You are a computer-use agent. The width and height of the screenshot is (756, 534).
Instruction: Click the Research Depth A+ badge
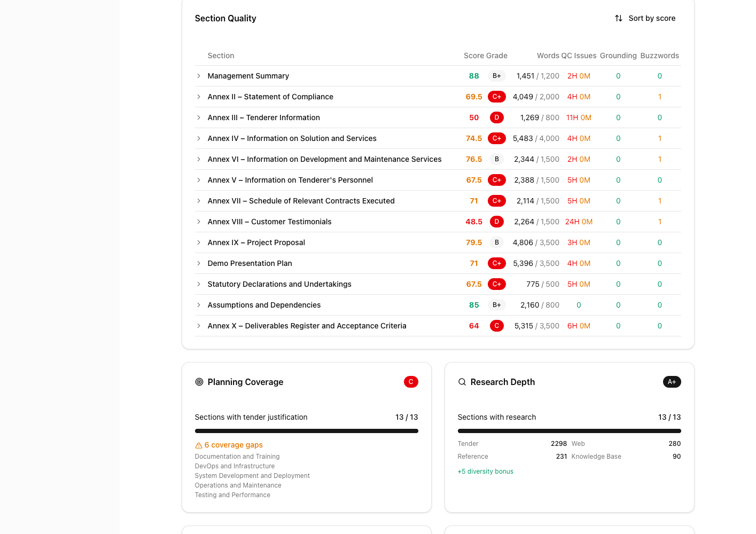(672, 382)
